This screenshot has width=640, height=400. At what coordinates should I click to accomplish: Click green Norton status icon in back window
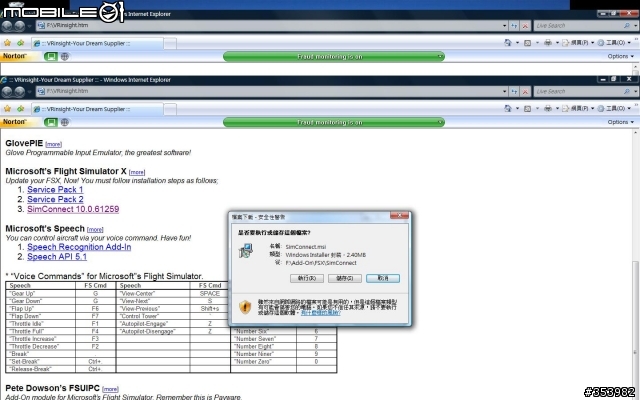pyautogui.click(x=51, y=56)
